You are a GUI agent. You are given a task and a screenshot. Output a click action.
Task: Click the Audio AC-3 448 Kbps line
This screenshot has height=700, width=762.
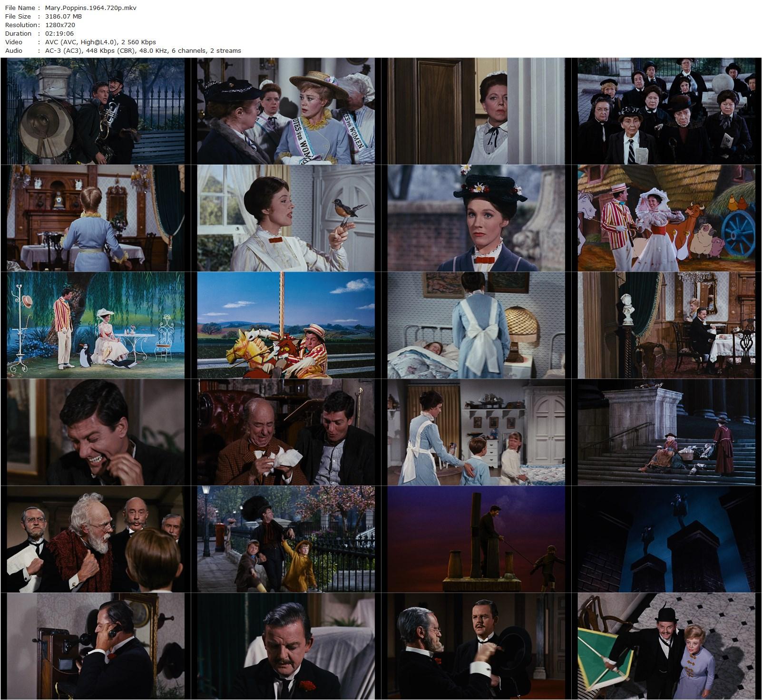tap(143, 50)
